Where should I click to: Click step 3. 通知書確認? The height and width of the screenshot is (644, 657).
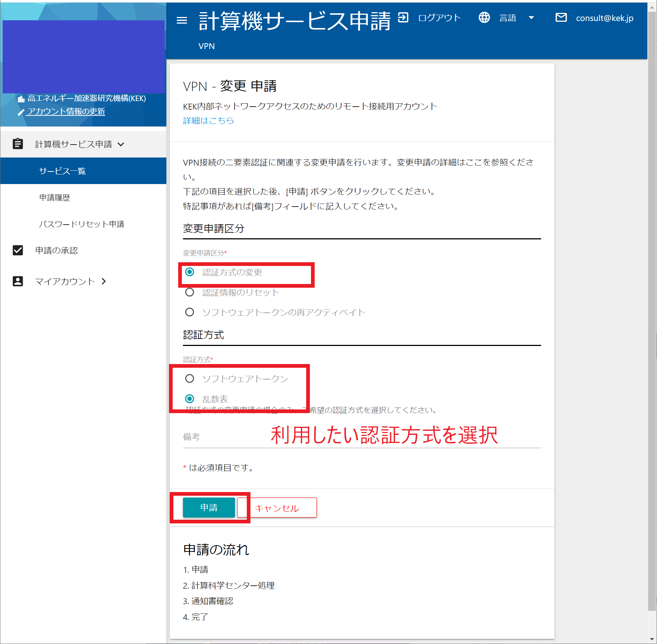pos(208,601)
